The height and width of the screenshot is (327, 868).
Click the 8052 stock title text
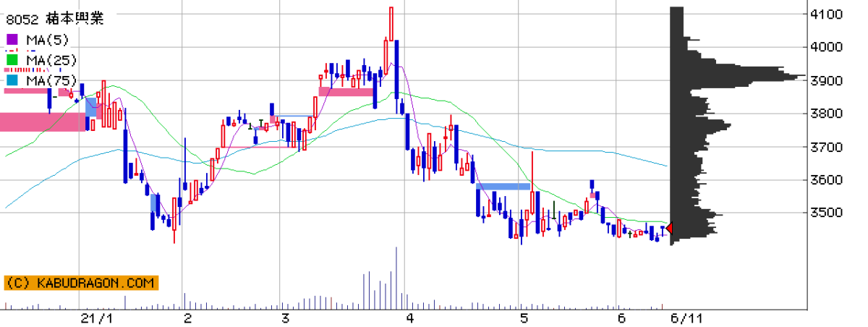(x=55, y=20)
